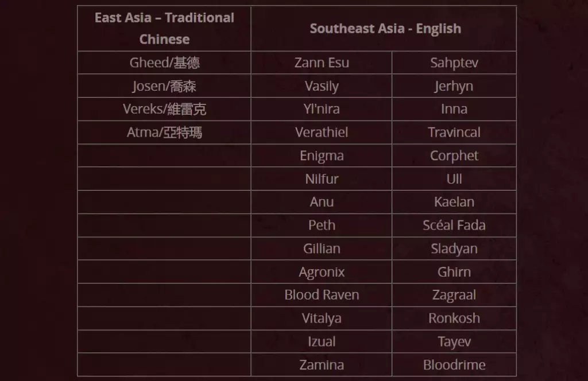This screenshot has height=381, width=588.
Task: Select the Zann Esu cell
Action: tap(322, 63)
